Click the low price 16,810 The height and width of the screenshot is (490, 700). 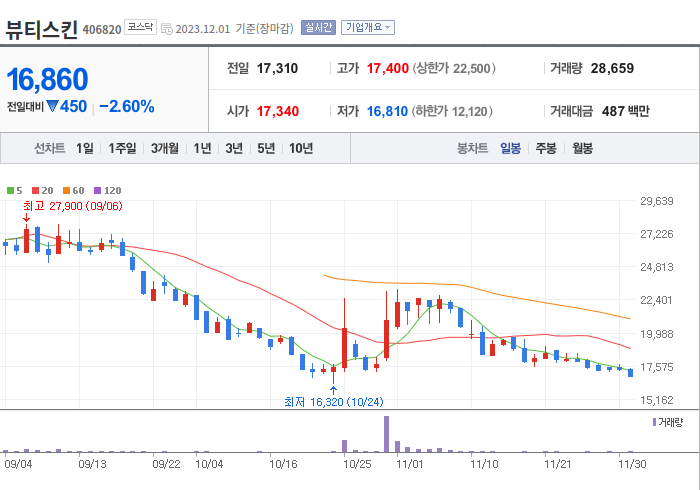pyautogui.click(x=387, y=111)
